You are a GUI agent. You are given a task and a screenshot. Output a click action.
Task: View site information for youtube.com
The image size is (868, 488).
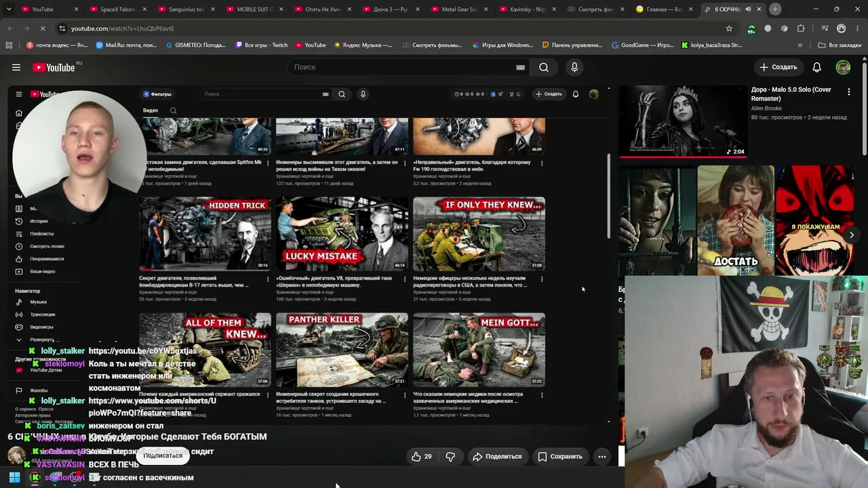click(x=62, y=28)
